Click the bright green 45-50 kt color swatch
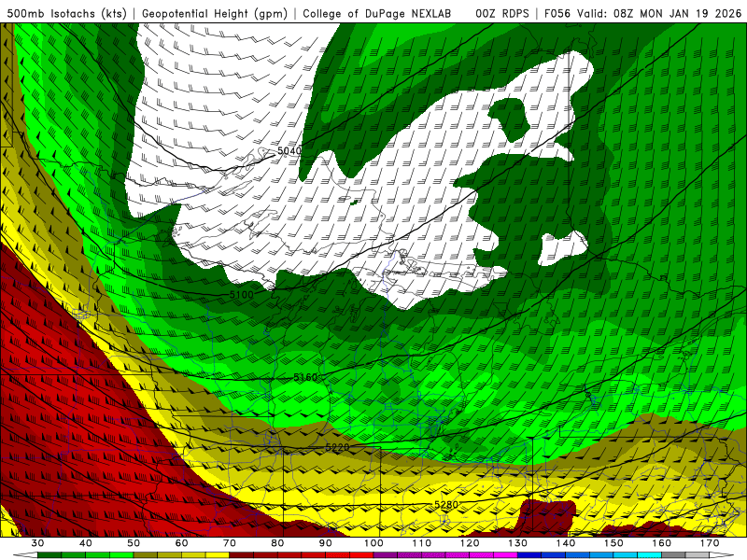This screenshot has width=747, height=560. (x=121, y=555)
